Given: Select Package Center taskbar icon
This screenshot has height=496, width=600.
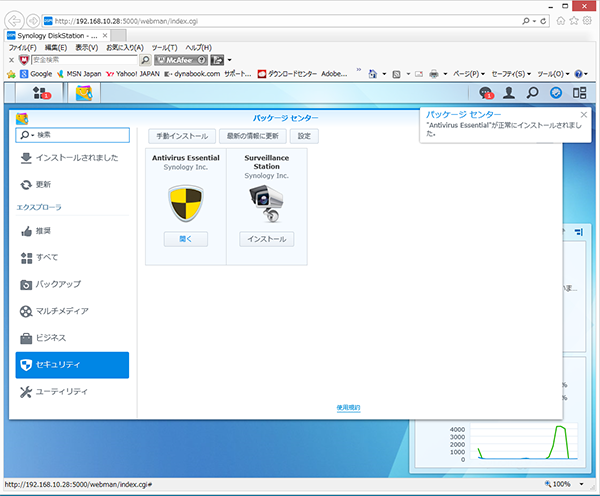Looking at the screenshot, I should [84, 93].
